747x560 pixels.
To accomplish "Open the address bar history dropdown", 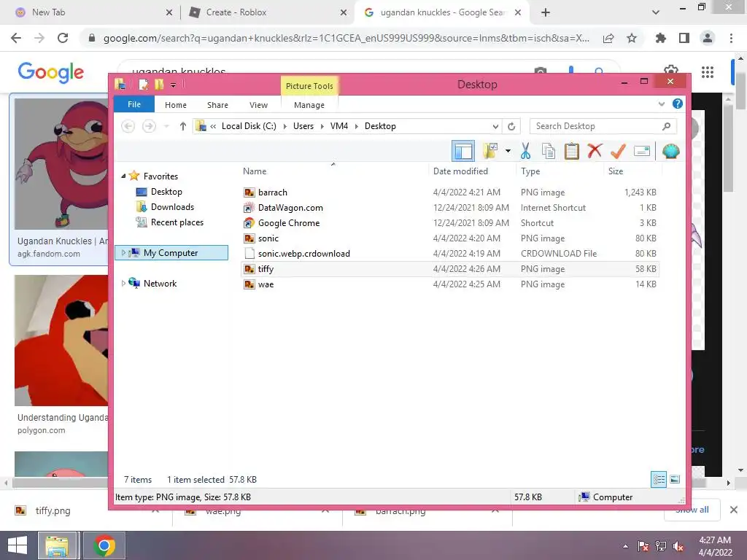I will tap(495, 126).
